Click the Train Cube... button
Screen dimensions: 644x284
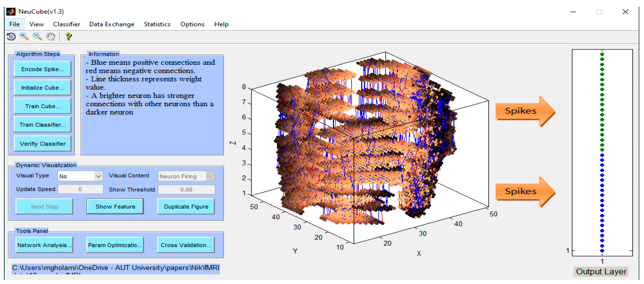[x=42, y=106]
